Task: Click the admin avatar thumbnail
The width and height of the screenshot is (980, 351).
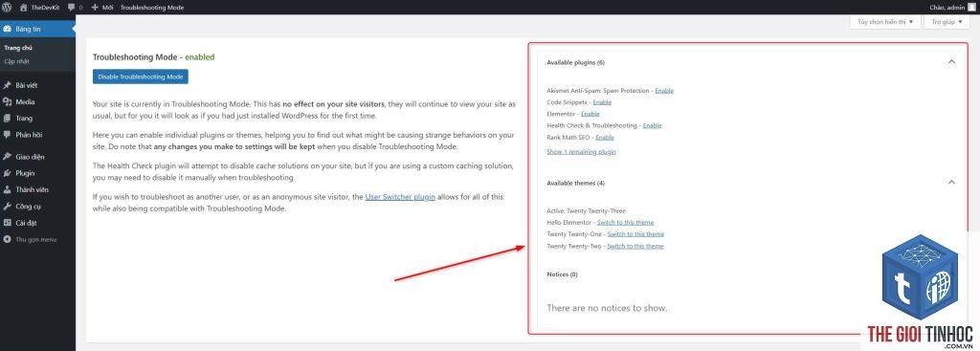Action: click(972, 8)
